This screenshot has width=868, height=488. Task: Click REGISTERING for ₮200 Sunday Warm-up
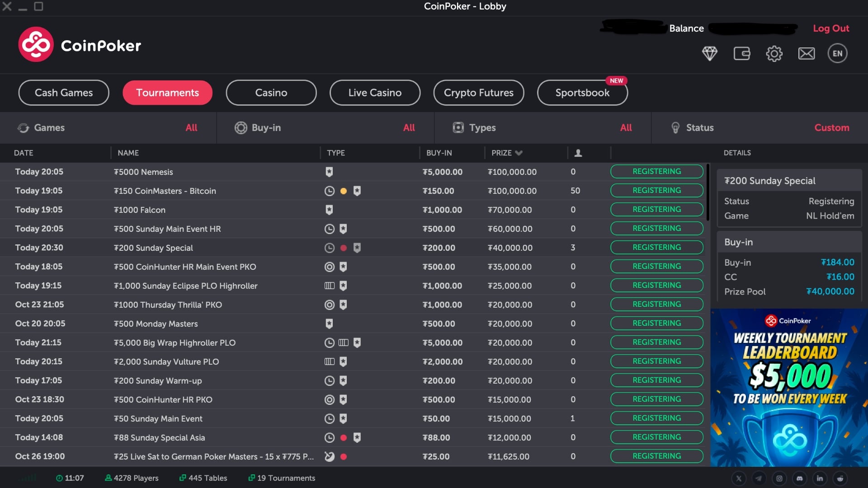[x=657, y=380]
